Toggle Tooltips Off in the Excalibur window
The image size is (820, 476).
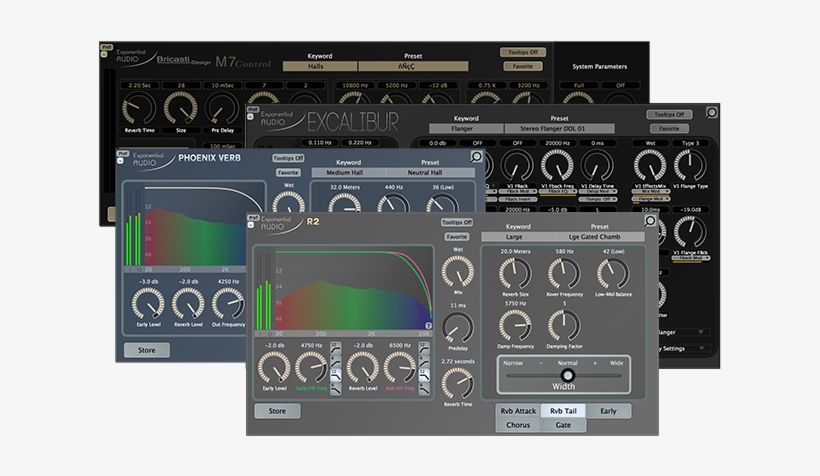[669, 114]
